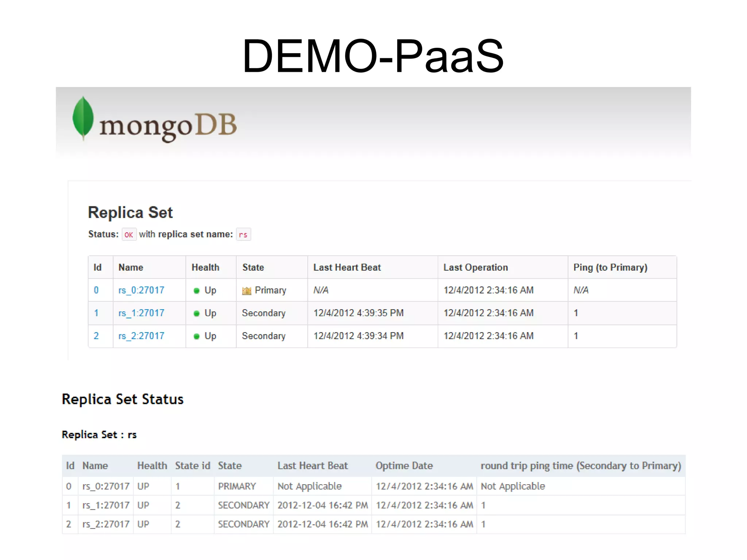Click the Optime Date column header
The image size is (747, 560).
click(404, 466)
